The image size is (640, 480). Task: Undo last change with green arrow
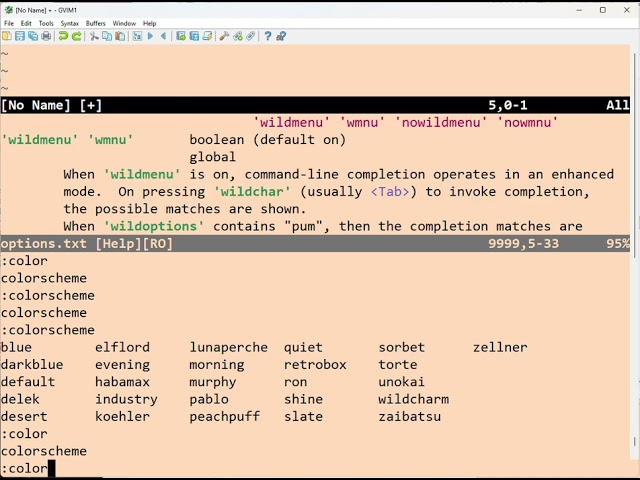(63, 36)
